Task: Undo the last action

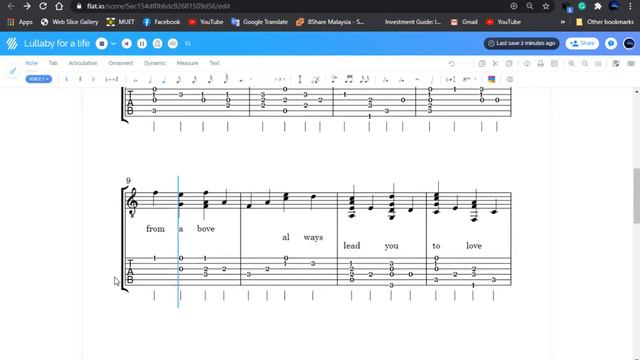Action: (451, 63)
